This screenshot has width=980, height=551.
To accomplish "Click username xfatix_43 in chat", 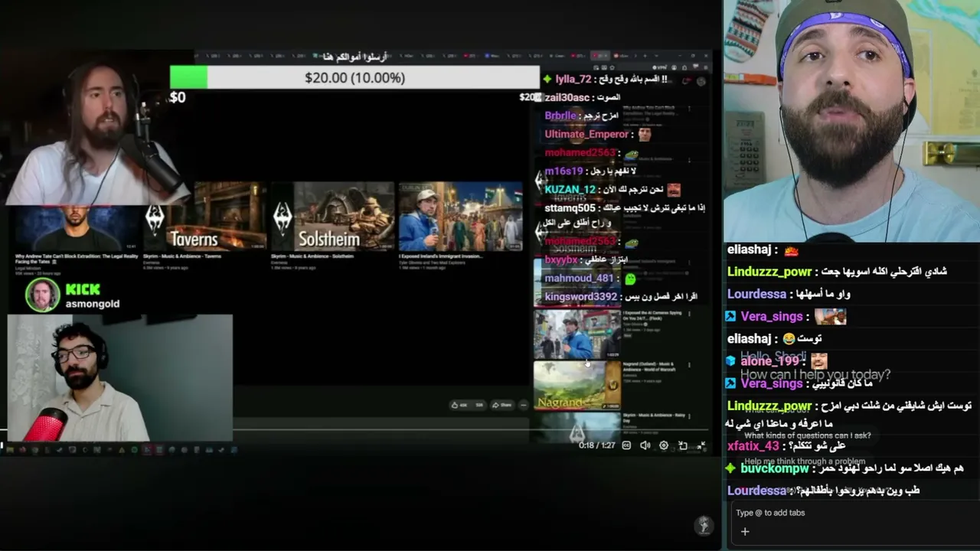I will coord(753,445).
